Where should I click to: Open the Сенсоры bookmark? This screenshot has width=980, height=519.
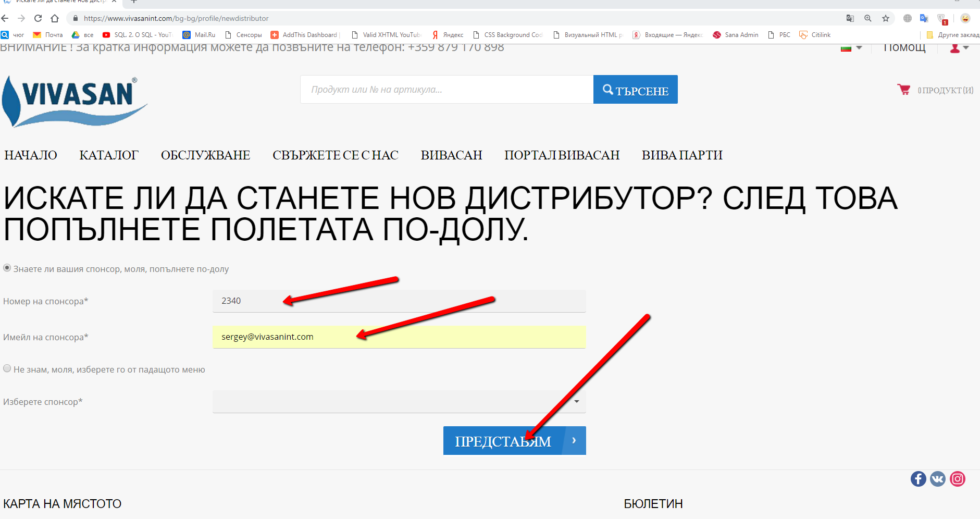243,35
